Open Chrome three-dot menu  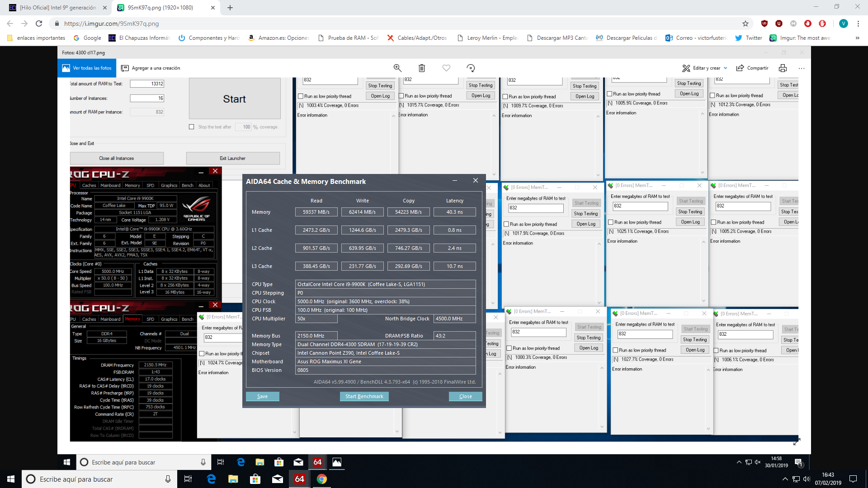pos(858,23)
